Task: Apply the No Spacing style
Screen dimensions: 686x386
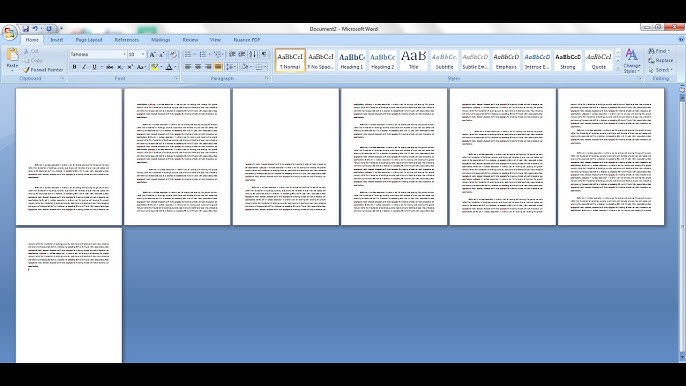Action: pos(321,60)
